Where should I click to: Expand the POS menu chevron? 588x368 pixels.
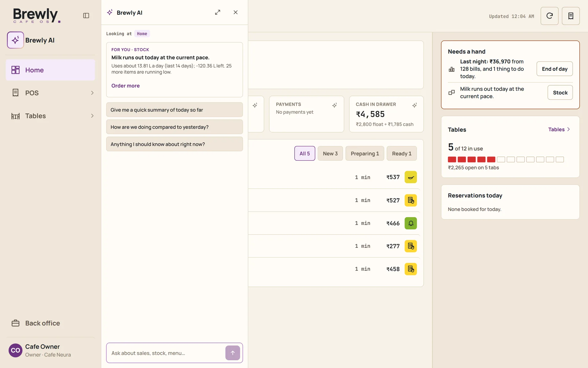92,93
